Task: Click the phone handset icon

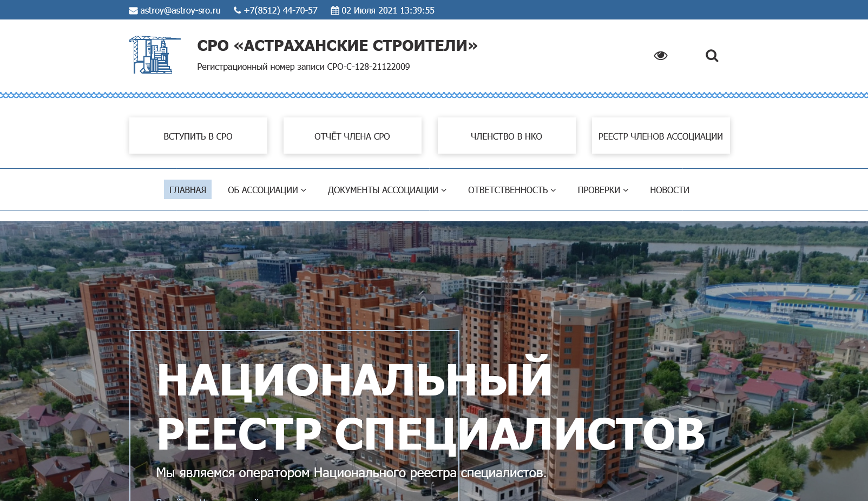Action: click(x=237, y=10)
